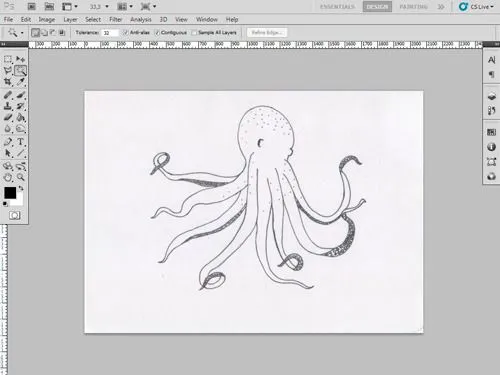This screenshot has height=375, width=500.
Task: Show more workspaces via double-chevron
Action: pos(441,6)
